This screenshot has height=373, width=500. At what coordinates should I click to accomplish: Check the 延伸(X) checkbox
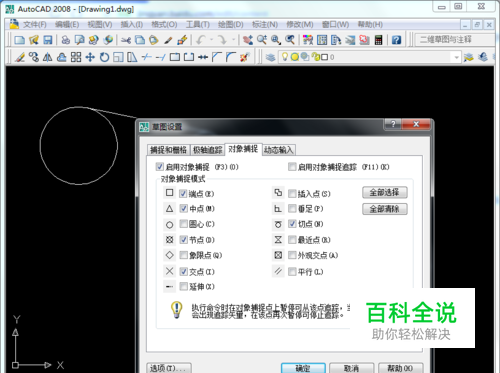183,286
